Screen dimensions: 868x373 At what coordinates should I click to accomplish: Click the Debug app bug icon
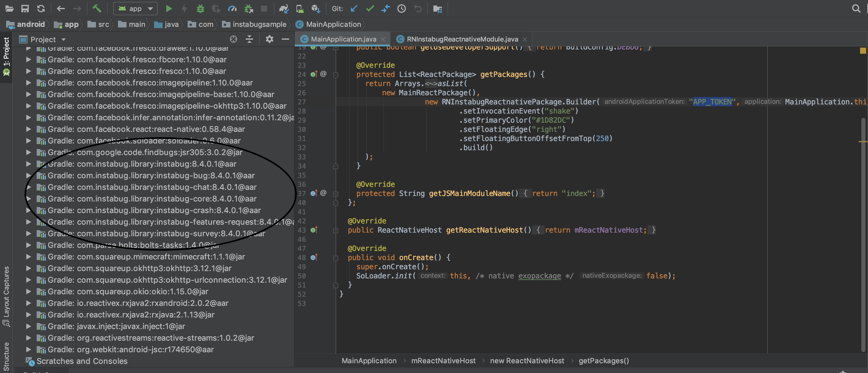(200, 9)
